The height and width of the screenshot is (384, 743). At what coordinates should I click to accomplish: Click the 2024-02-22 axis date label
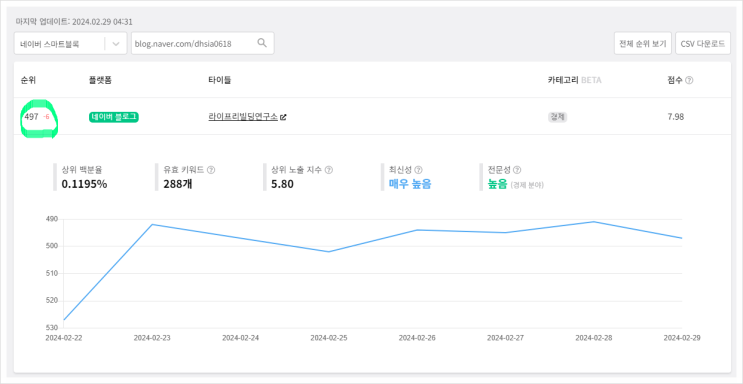pos(63,338)
